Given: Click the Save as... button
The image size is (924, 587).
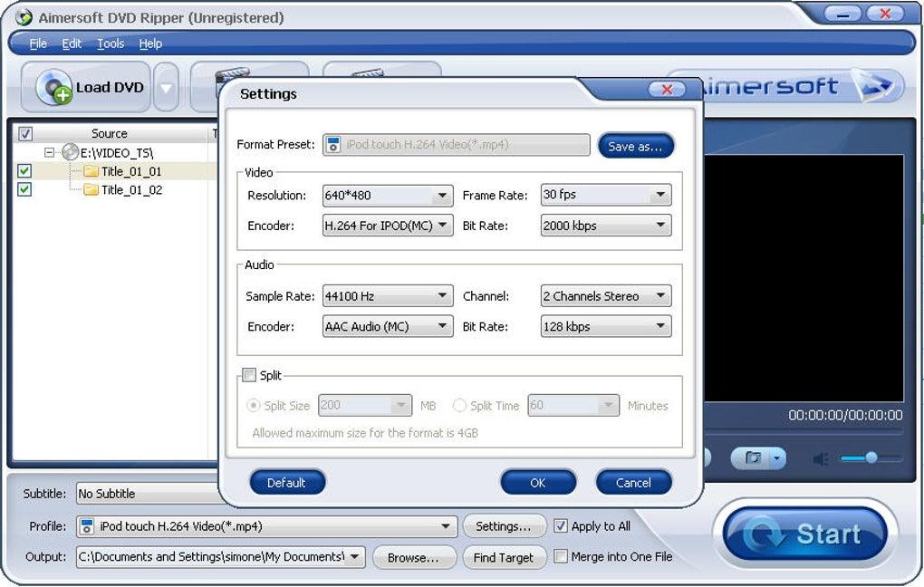Looking at the screenshot, I should (x=635, y=146).
